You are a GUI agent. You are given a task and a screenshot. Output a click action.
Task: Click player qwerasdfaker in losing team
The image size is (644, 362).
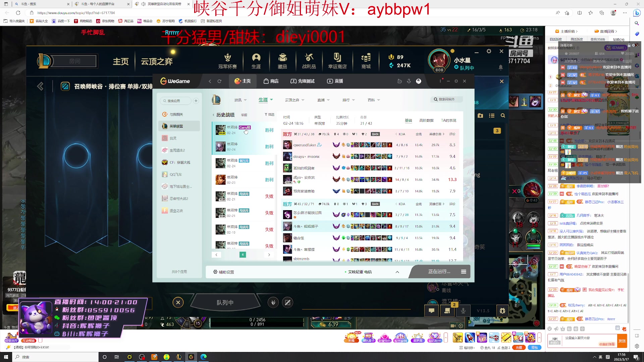pyautogui.click(x=305, y=145)
